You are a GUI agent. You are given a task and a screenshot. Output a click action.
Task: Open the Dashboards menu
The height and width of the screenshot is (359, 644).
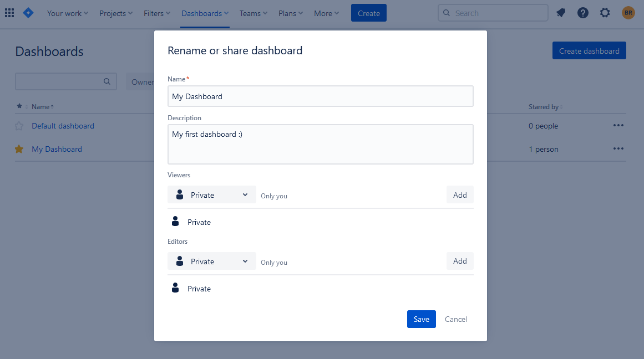[x=205, y=13]
